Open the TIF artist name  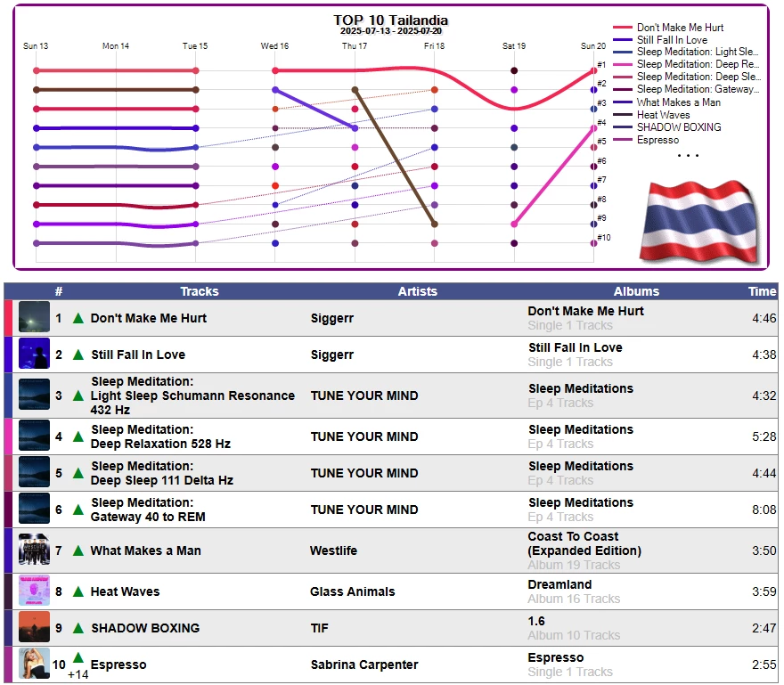[x=320, y=628]
